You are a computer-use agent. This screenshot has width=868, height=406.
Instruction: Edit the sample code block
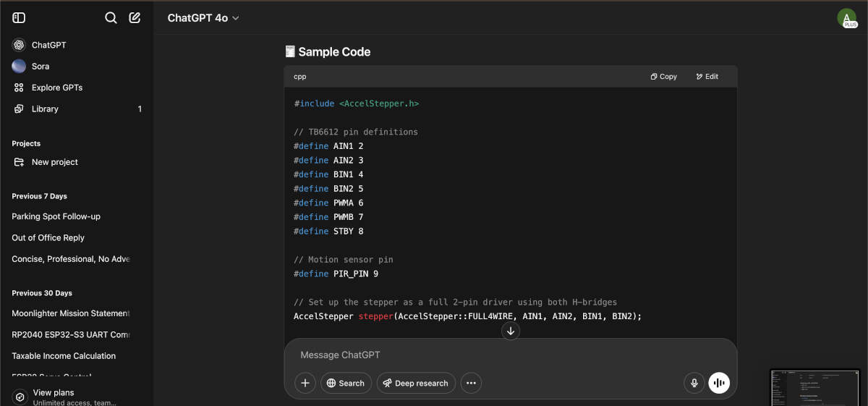707,76
